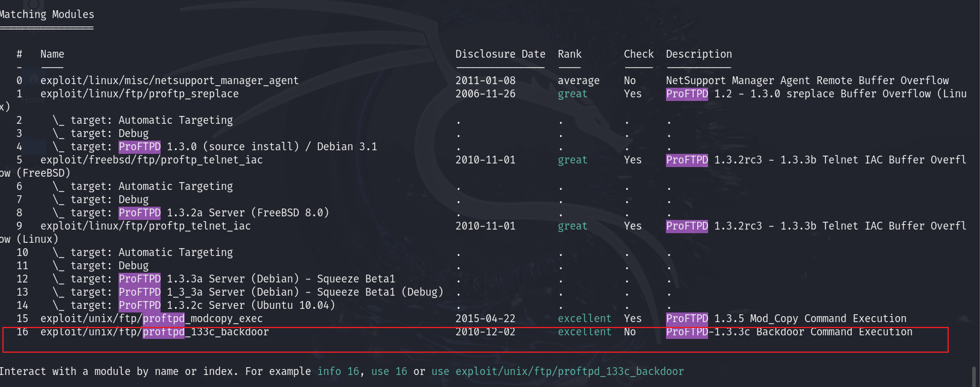Click the hint text use 16
The image size is (980, 387).
click(x=389, y=371)
